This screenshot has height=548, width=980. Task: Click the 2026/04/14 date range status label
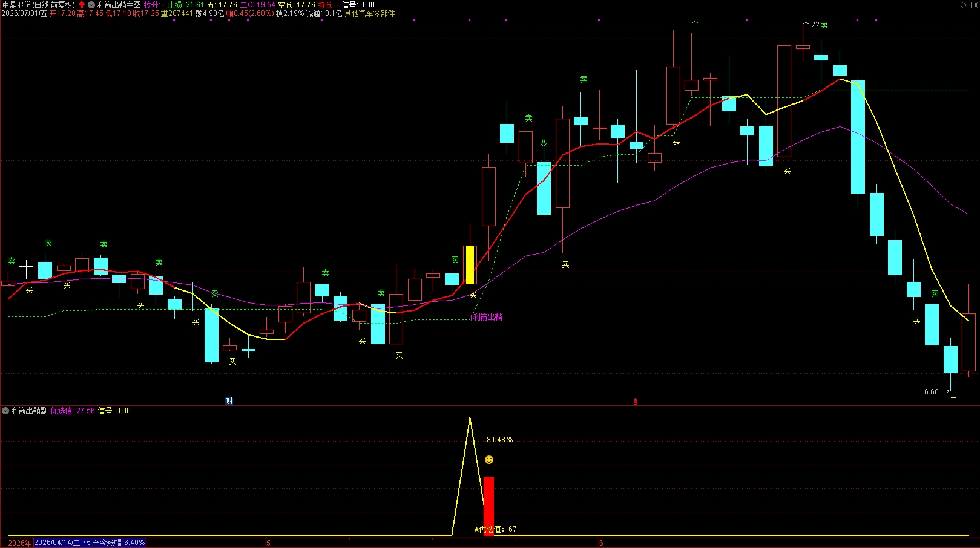coord(90,543)
